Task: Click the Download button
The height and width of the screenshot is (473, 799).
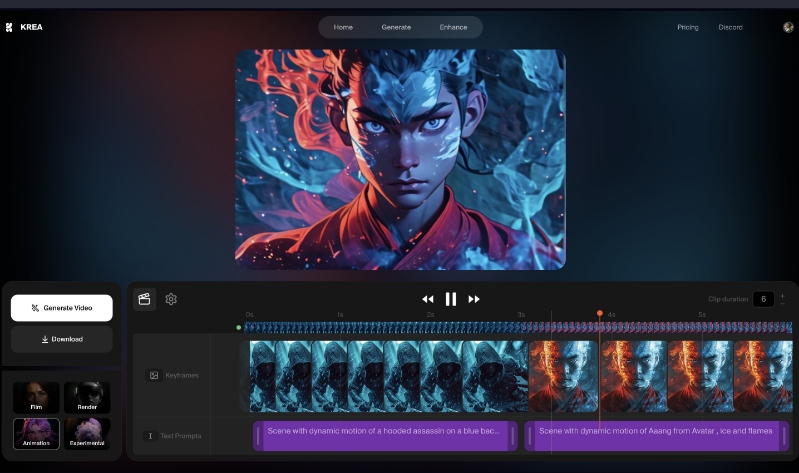Action: (x=62, y=339)
